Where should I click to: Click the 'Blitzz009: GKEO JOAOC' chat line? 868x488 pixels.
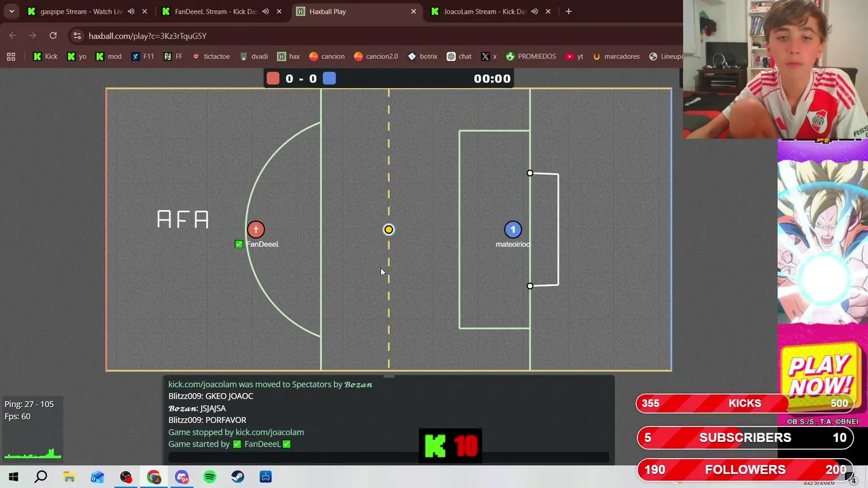[211, 396]
